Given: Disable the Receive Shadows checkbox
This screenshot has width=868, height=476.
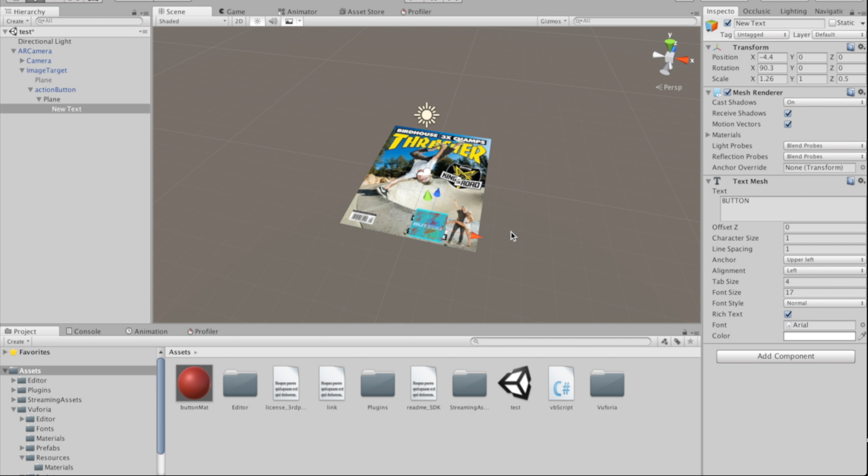Looking at the screenshot, I should pos(788,113).
